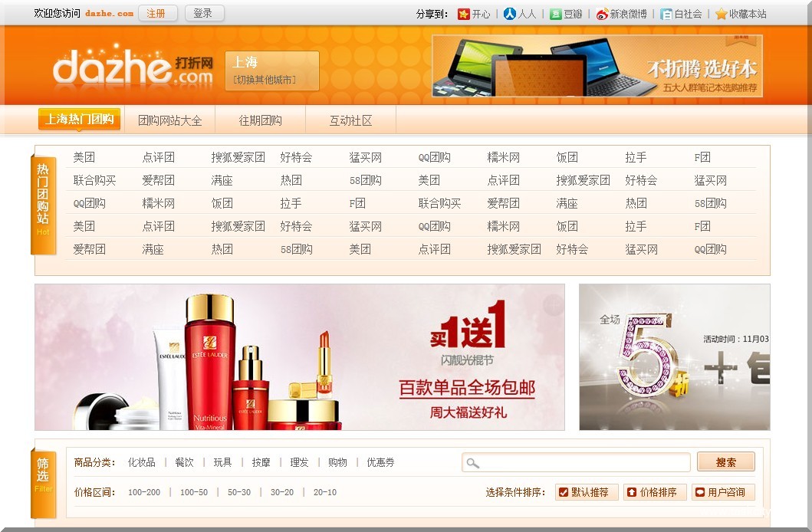Open the 往期团购 tab
Image resolution: width=812 pixels, height=532 pixels.
pyautogui.click(x=260, y=120)
